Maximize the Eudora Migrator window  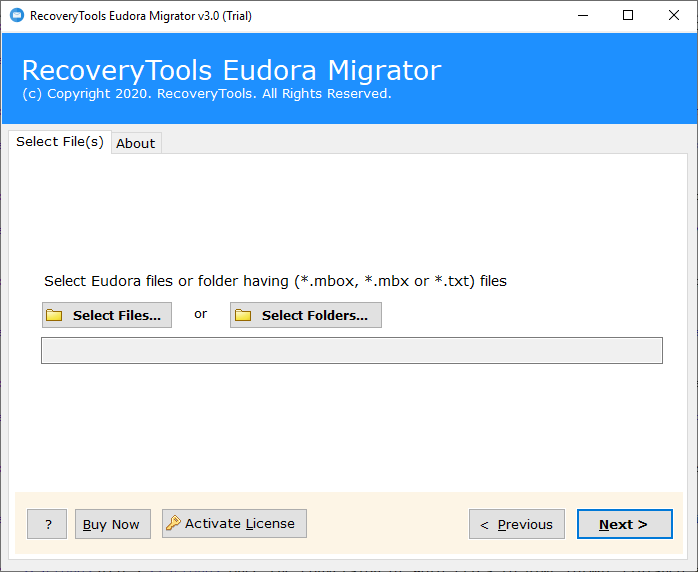coord(628,16)
